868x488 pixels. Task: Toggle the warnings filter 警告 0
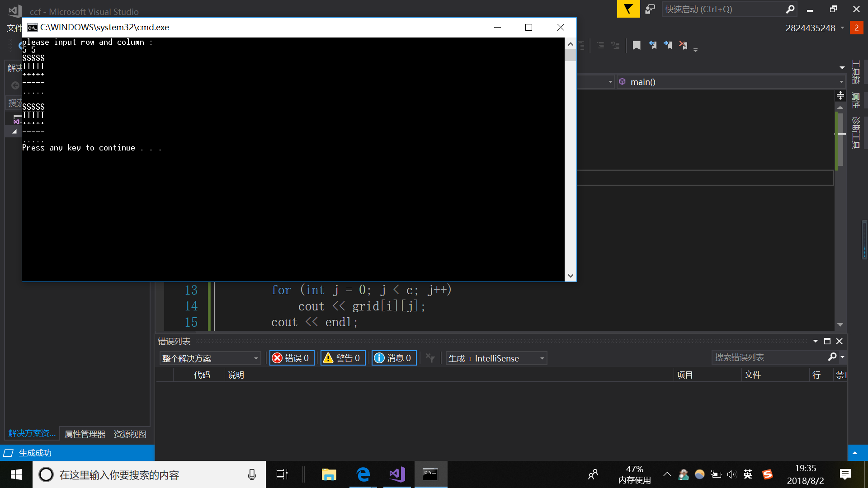343,358
